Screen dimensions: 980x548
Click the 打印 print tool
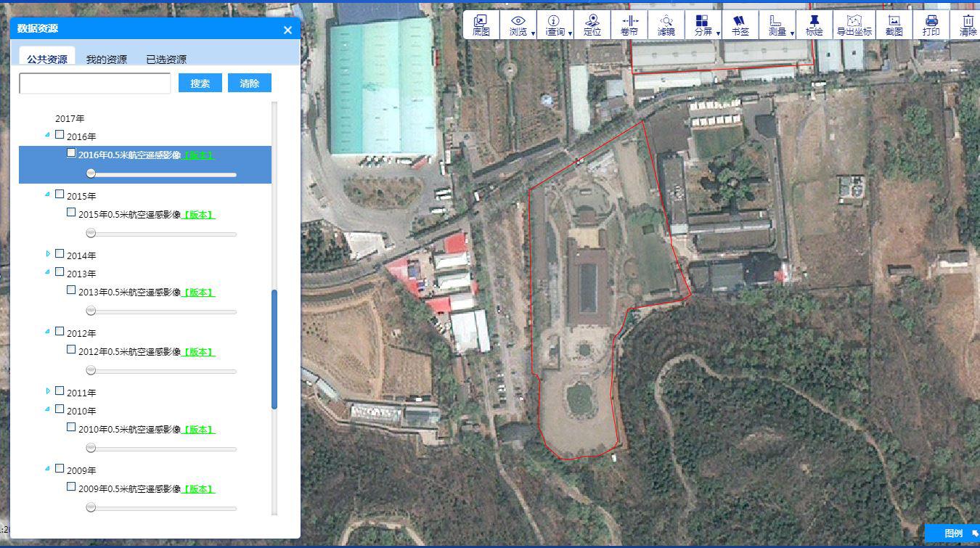tap(931, 25)
